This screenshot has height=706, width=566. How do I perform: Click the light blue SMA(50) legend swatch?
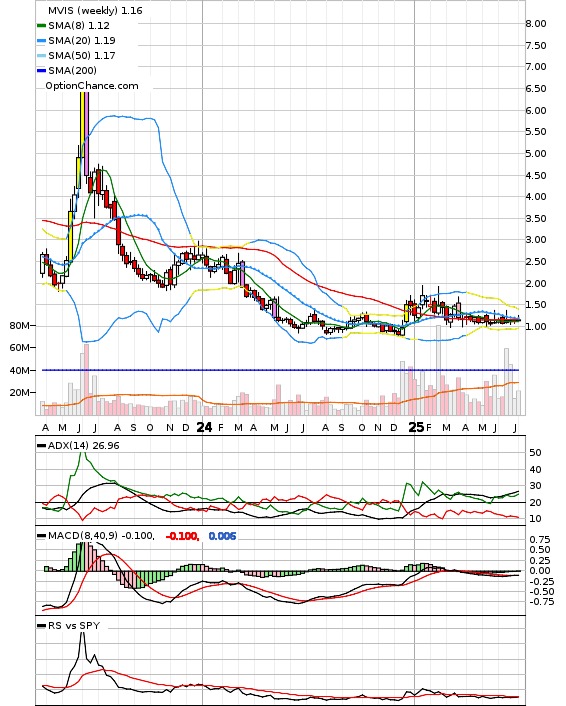tap(41, 56)
